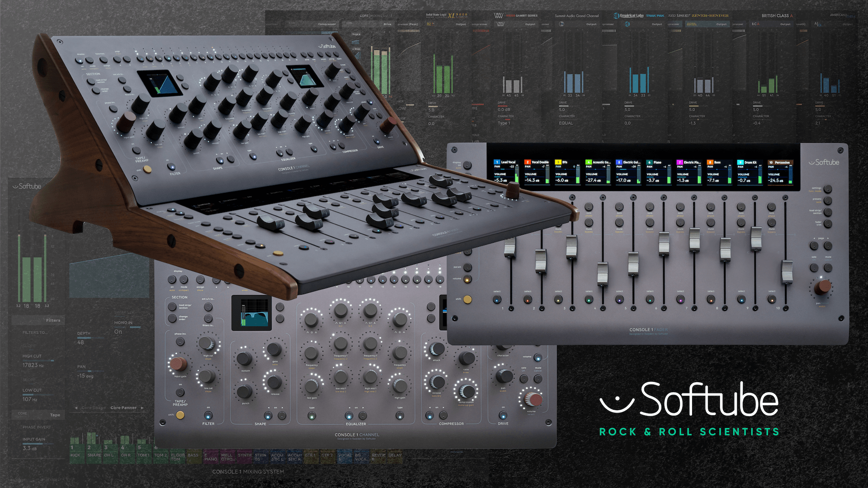
Task: Open settings on the Console 1 Fader
Action: [828, 189]
